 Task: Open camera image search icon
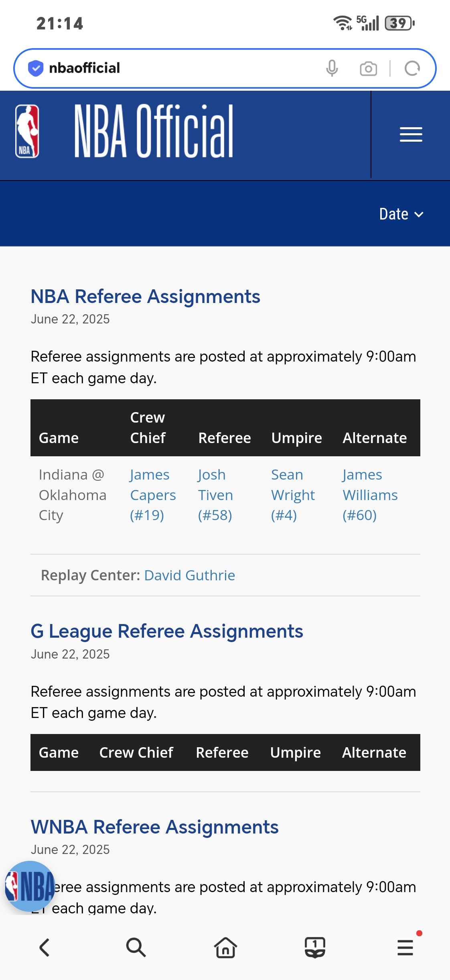(x=368, y=69)
